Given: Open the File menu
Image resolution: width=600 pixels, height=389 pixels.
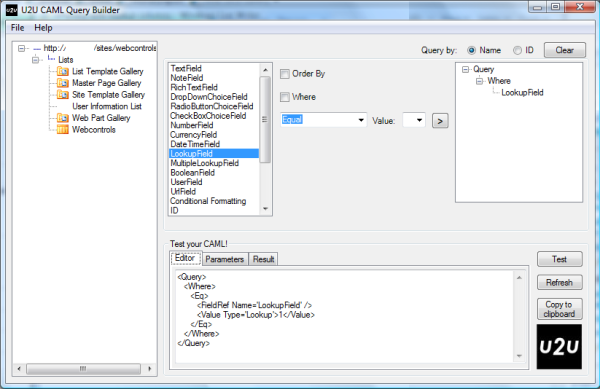Looking at the screenshot, I should 18,28.
